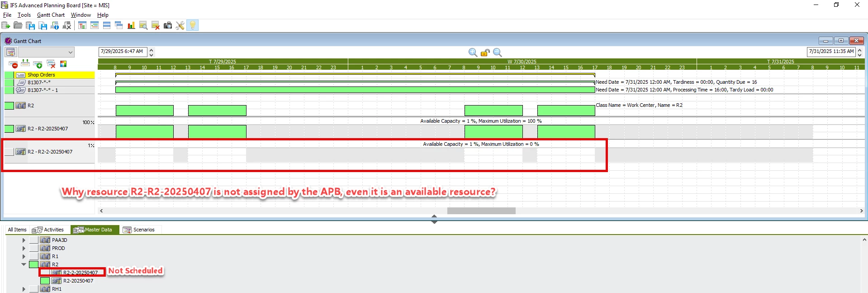868x293 pixels.
Task: Expand the PROD tree node
Action: [24, 248]
